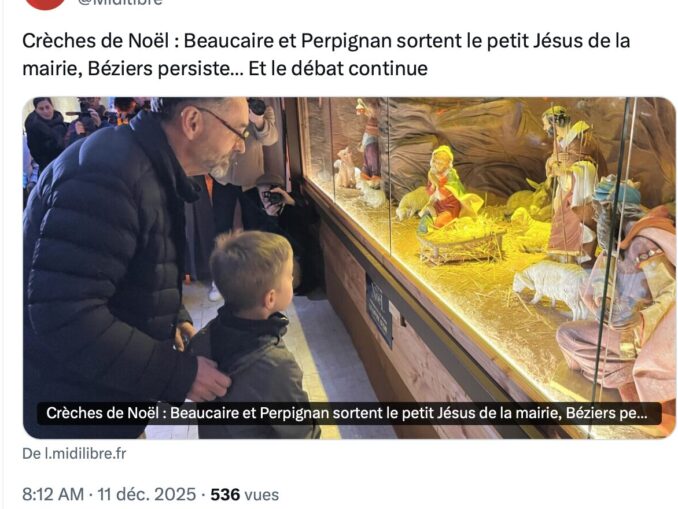
Task: Click the kneeling figurine in the pink robe
Action: pos(623,303)
